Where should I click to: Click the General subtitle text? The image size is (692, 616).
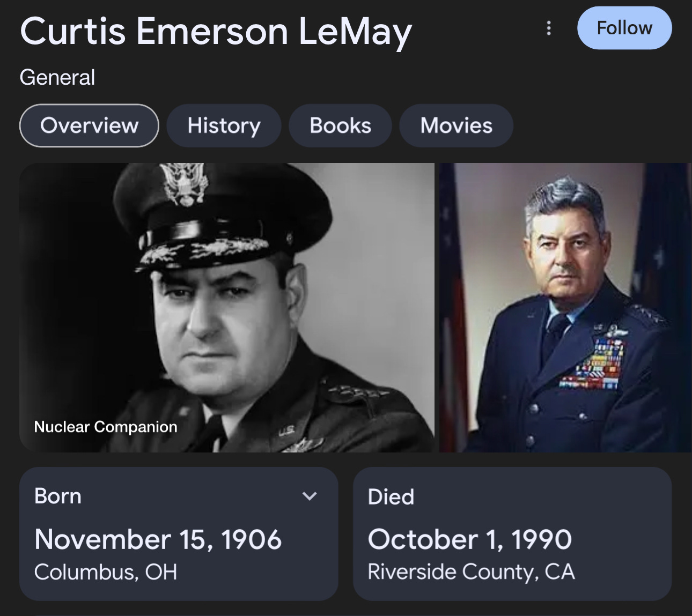coord(57,77)
